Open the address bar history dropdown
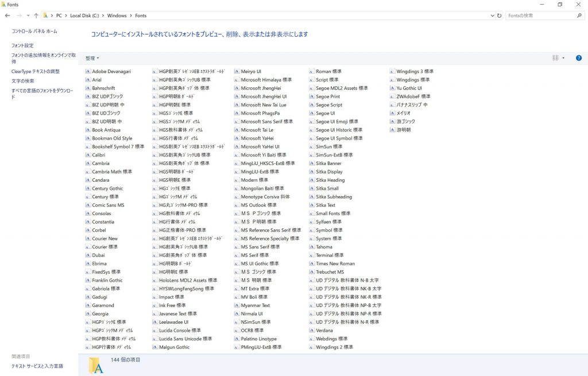Image resolution: width=588 pixels, height=376 pixels. 492,16
